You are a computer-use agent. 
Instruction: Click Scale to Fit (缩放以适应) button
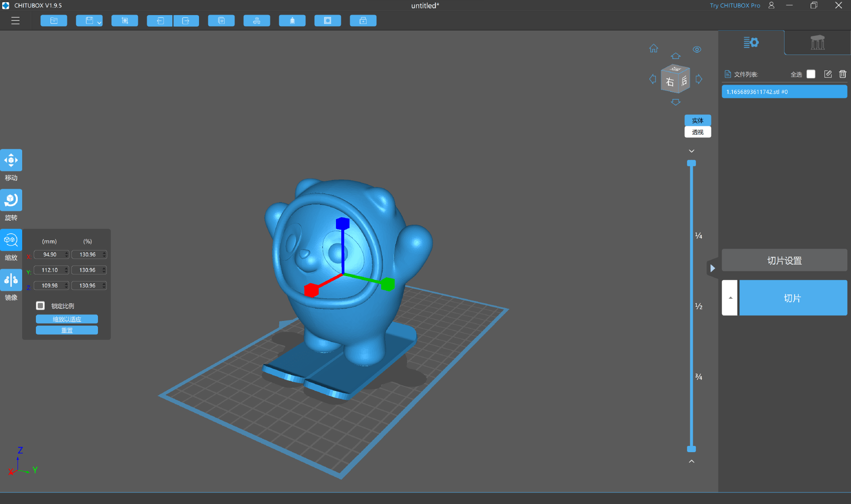67,319
